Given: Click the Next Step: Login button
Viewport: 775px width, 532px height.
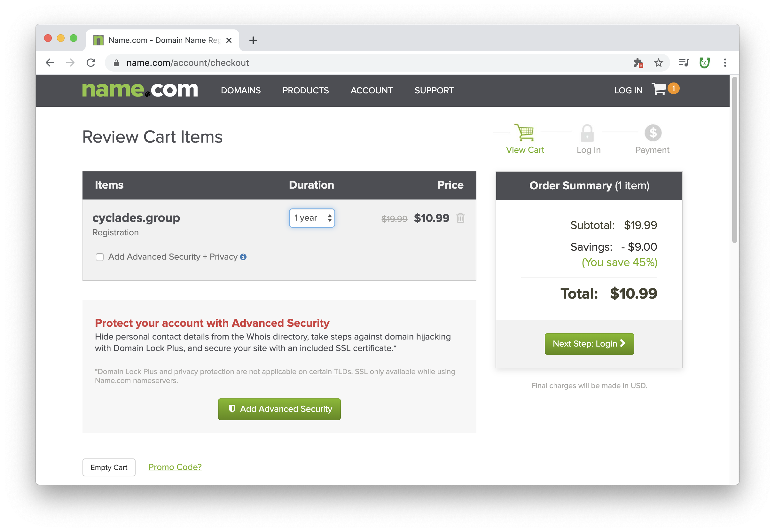Looking at the screenshot, I should 589,344.
